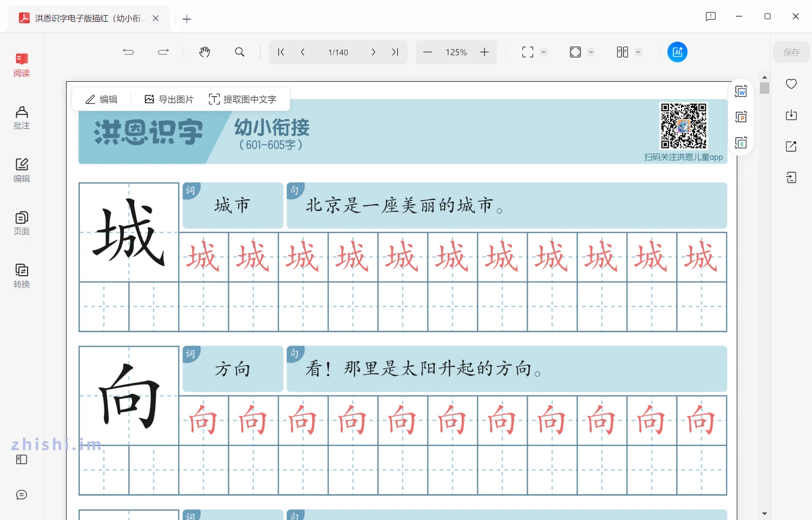
Task: Expand the page layout dropdown arrow
Action: pyautogui.click(x=638, y=53)
